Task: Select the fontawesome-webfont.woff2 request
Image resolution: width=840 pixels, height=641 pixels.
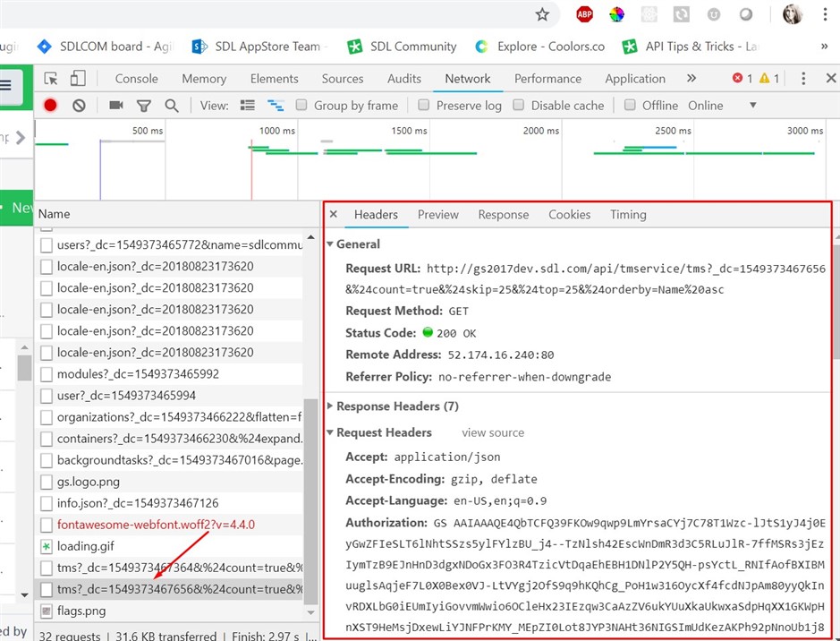Action: (x=171, y=525)
